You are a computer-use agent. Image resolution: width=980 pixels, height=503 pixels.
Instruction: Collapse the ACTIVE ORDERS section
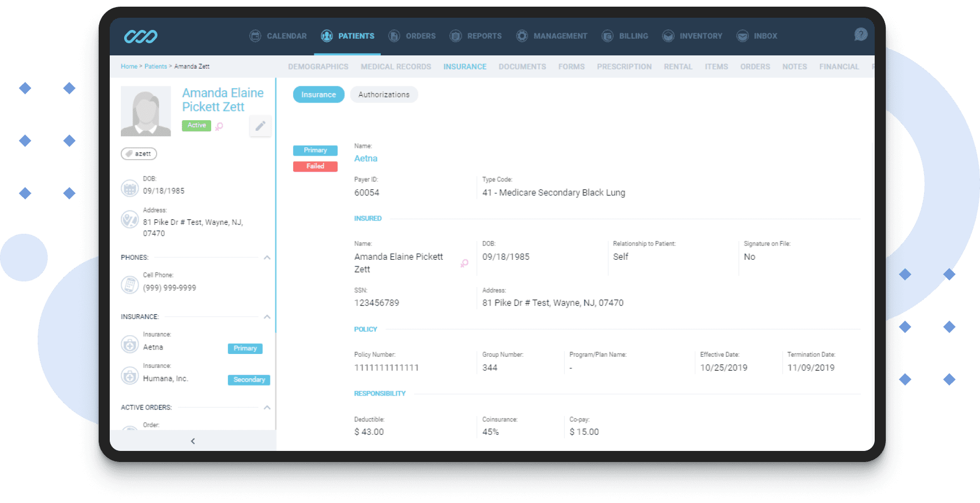[267, 407]
